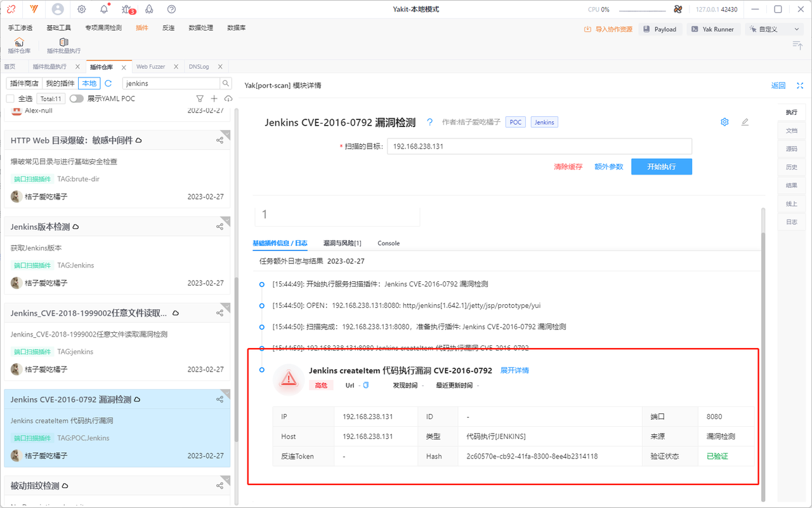Open the bug icon with badge 3
Screen dimensions: 812x508
pyautogui.click(x=128, y=10)
